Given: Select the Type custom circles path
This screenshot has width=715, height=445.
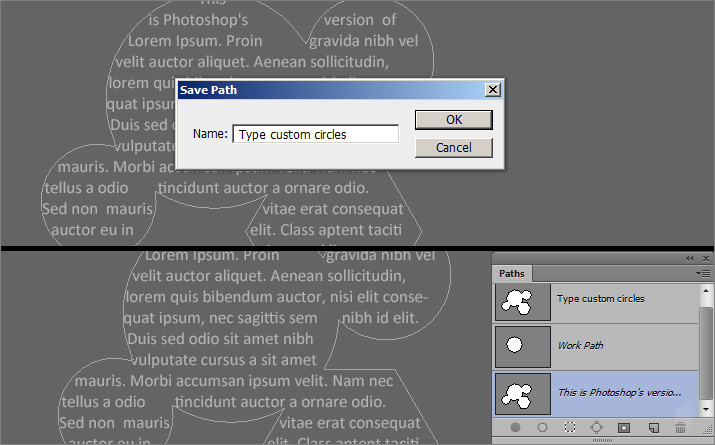Looking at the screenshot, I should (x=600, y=299).
